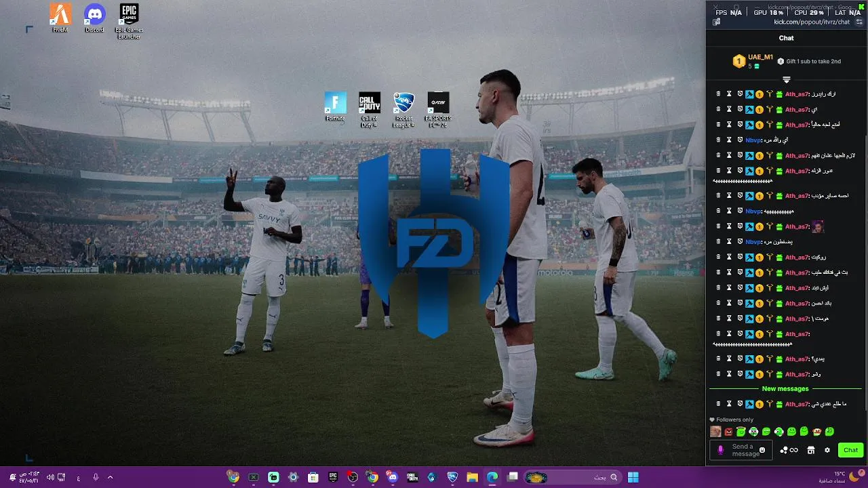Click GPU 18% overlay stat

point(768,12)
